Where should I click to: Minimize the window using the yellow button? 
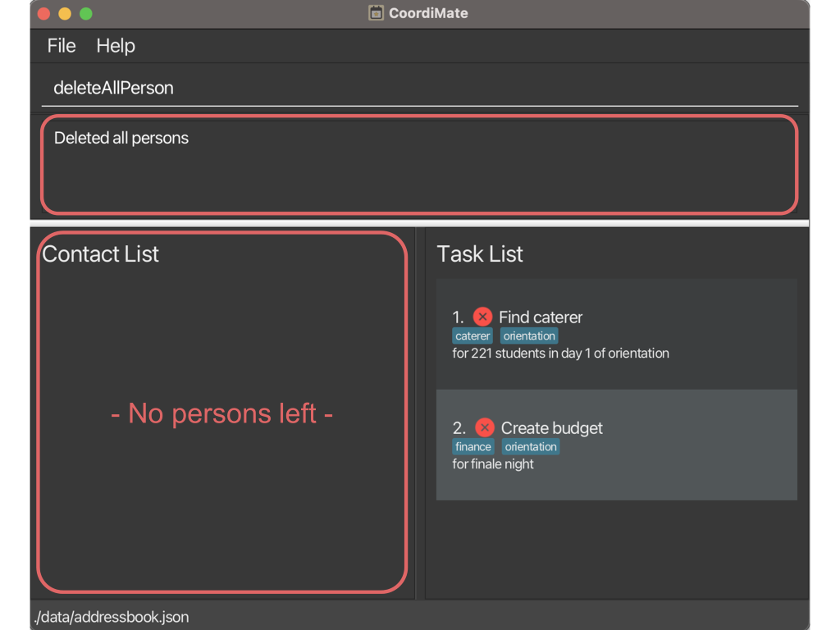click(65, 14)
